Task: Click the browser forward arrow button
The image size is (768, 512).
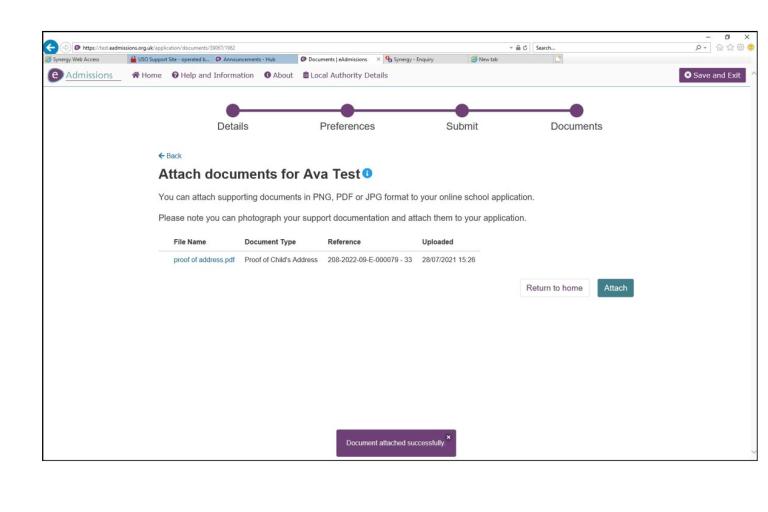Action: coord(66,48)
